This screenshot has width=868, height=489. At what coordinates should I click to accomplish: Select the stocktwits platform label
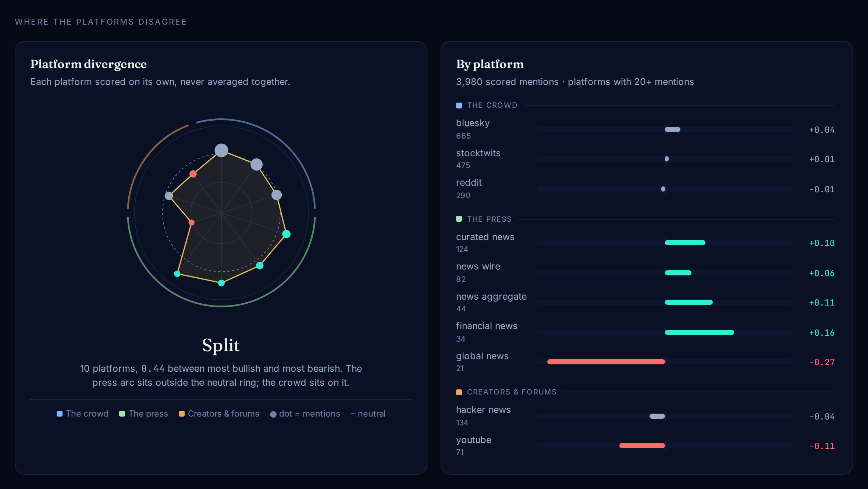point(478,153)
